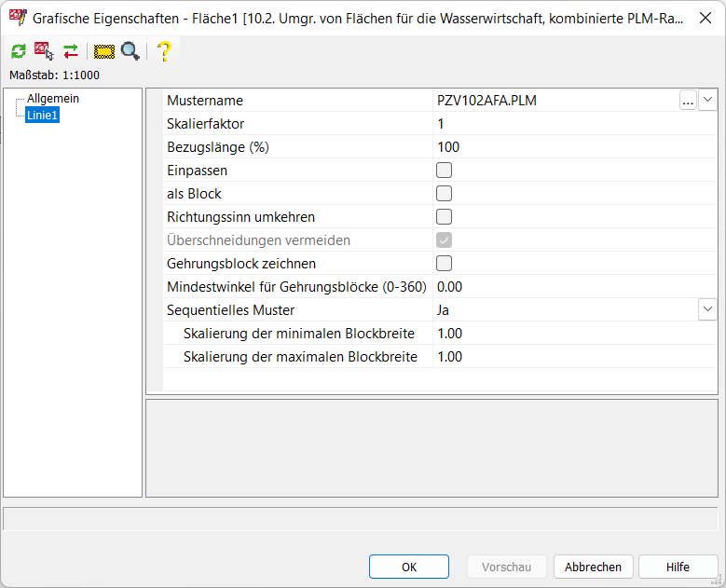Enable the Einpassen checkbox

point(445,171)
